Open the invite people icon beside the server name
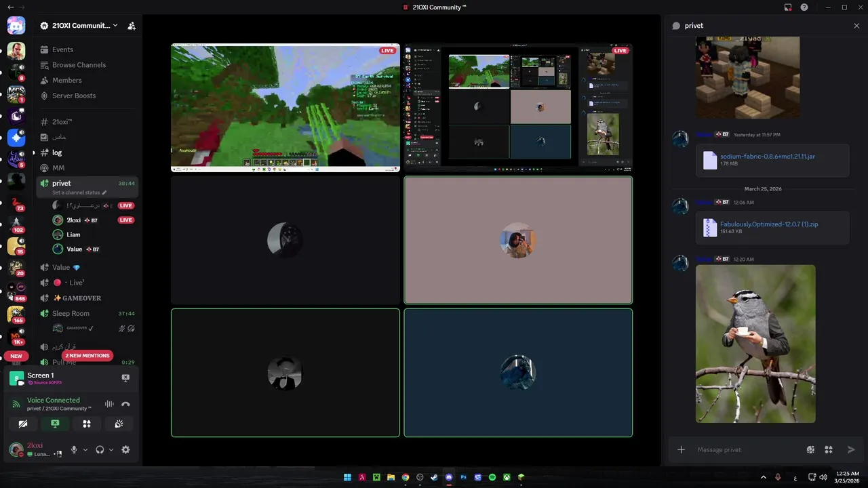Screen dimensions: 868x488 (132, 26)
